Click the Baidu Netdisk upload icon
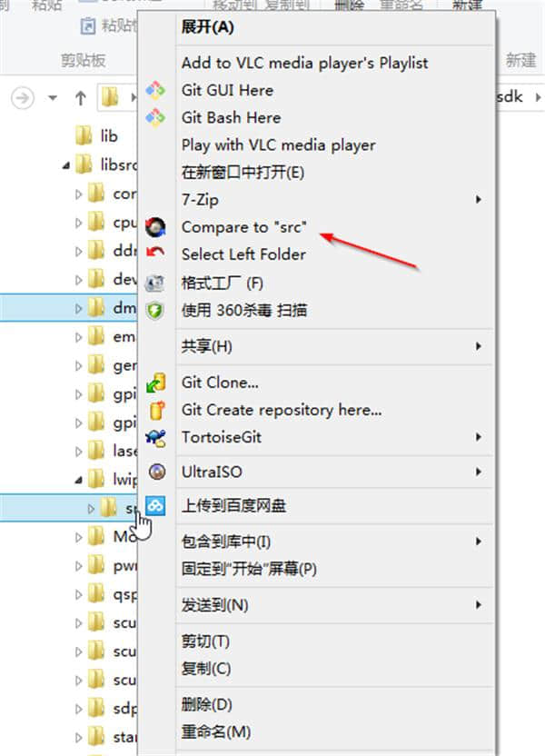The height and width of the screenshot is (756, 545). tap(155, 506)
